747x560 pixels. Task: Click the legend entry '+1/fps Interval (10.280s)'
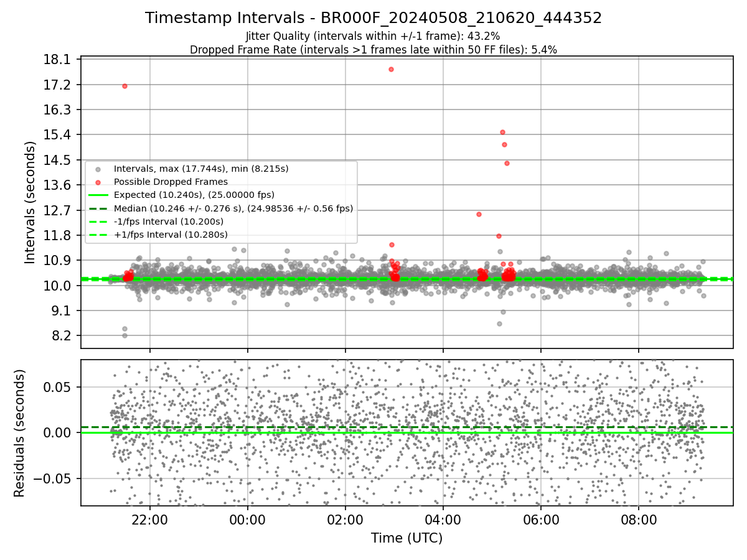click(x=171, y=235)
